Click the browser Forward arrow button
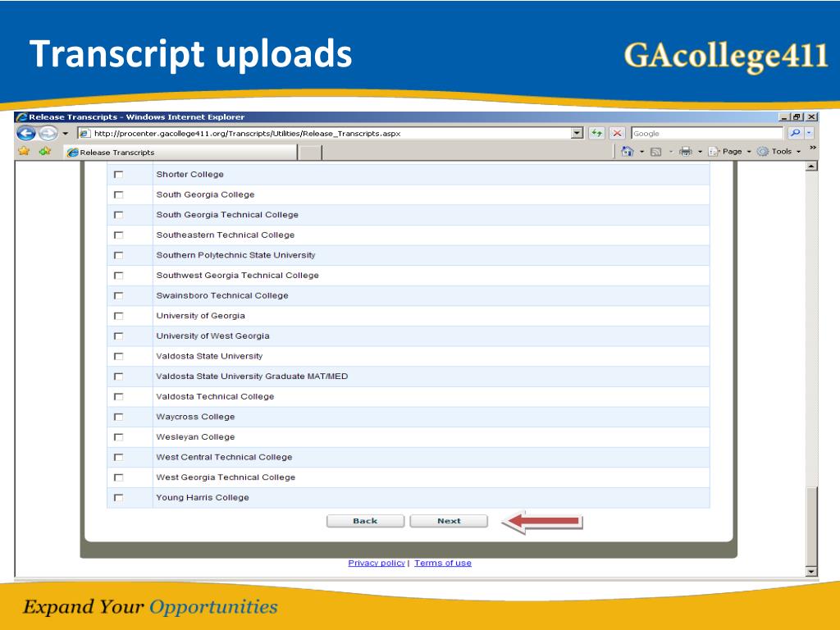The width and height of the screenshot is (840, 630). click(48, 133)
